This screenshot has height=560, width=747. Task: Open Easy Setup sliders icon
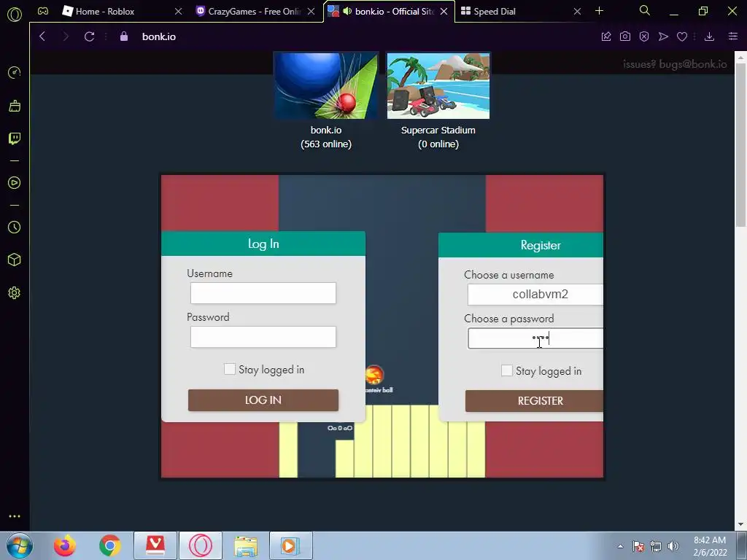[x=733, y=36]
